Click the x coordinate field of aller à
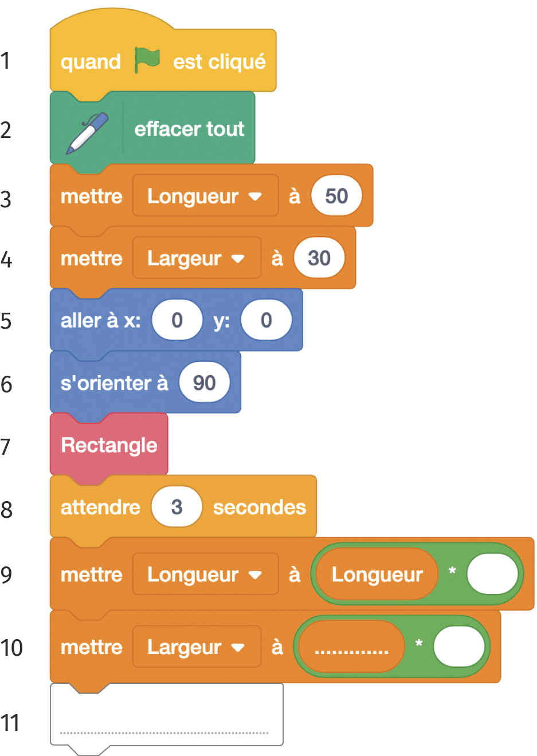The height and width of the screenshot is (756, 537). (177, 320)
